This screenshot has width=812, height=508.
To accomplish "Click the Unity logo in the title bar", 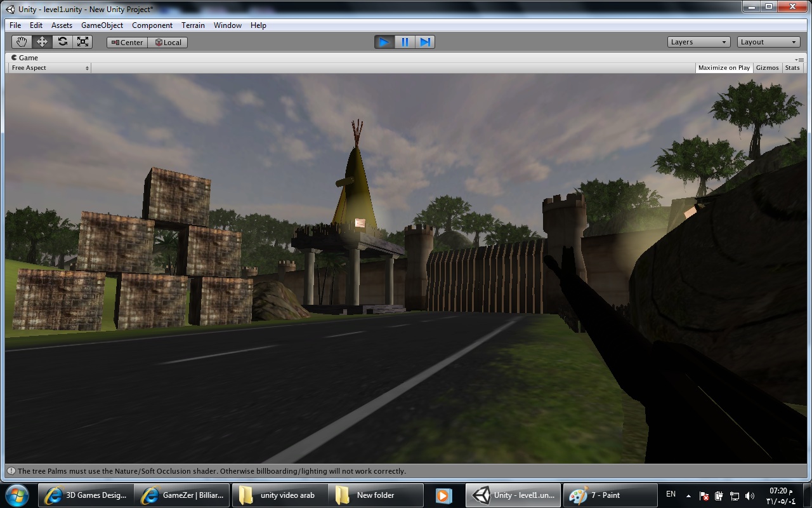I will pyautogui.click(x=10, y=9).
